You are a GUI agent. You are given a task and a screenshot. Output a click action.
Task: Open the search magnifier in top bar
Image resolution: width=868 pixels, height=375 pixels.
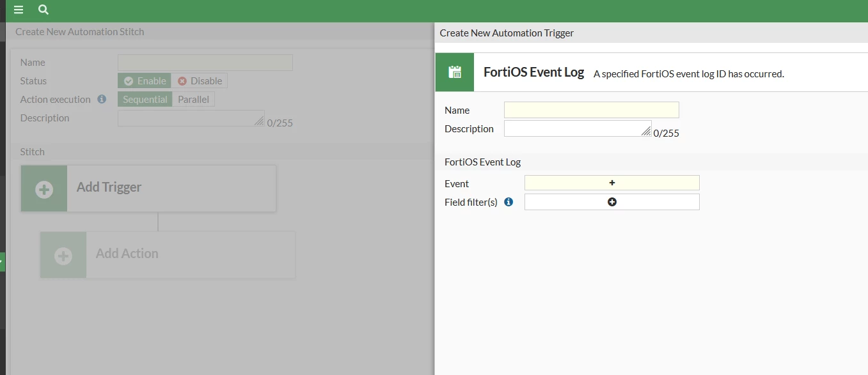[x=43, y=10]
